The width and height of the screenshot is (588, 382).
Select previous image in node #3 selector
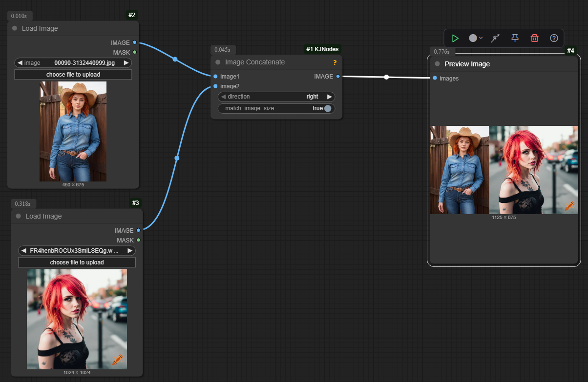[23, 251]
